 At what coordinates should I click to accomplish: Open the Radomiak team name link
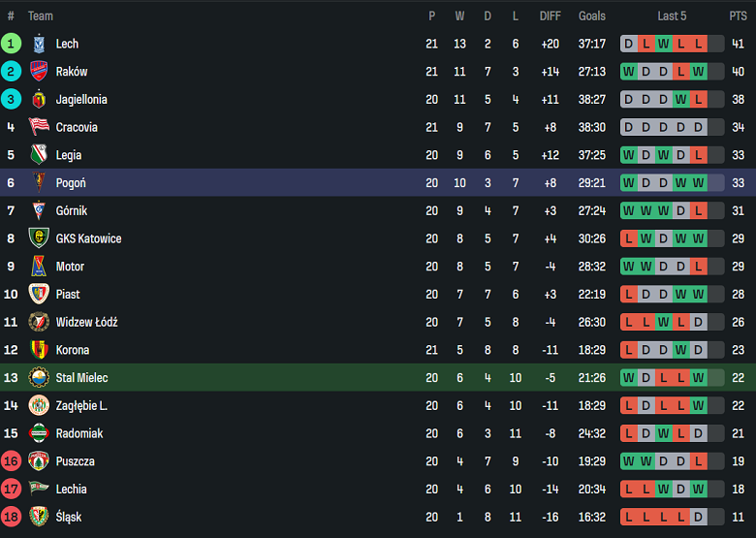[x=79, y=433]
